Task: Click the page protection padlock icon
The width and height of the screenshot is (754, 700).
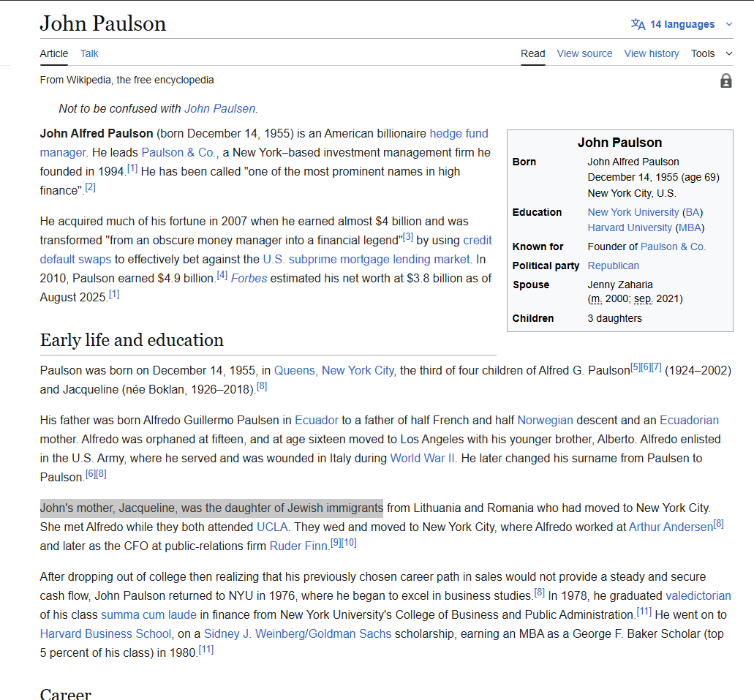Action: tap(725, 80)
